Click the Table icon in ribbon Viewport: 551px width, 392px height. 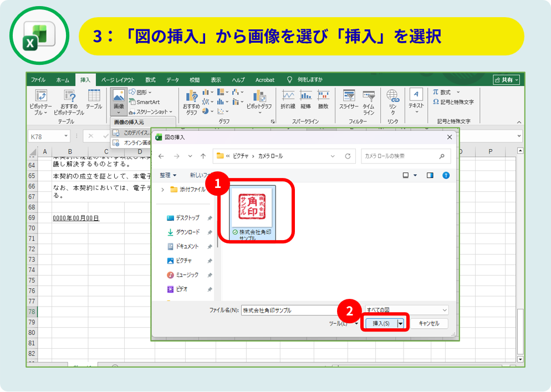click(x=94, y=96)
